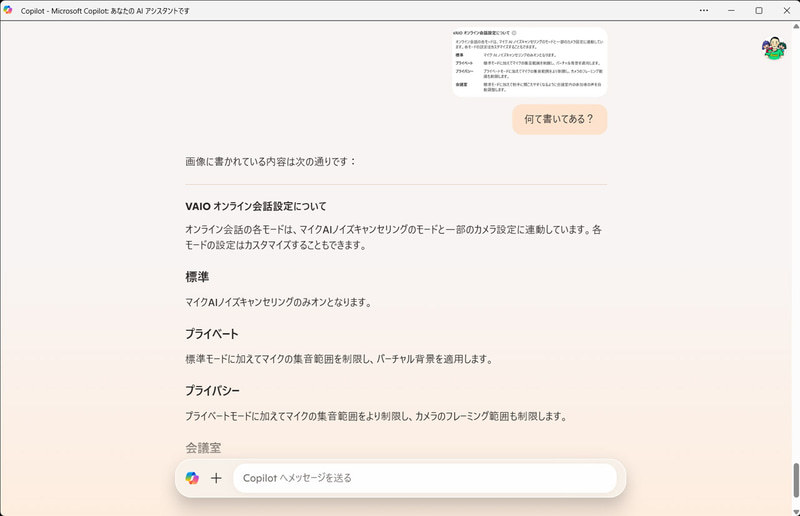Click the 会議室 heading
The width and height of the screenshot is (800, 516).
coord(203,448)
